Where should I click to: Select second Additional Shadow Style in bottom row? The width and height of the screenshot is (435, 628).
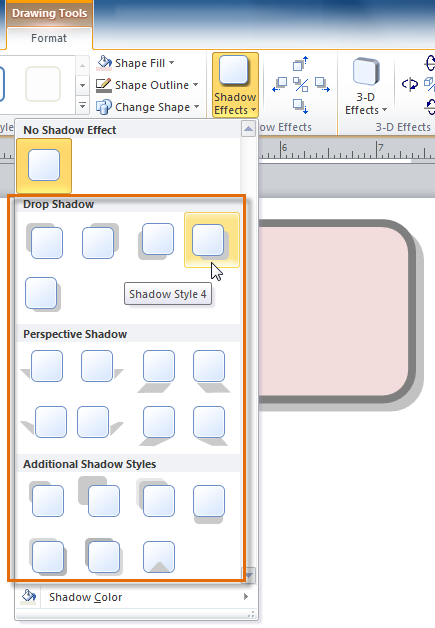coord(103,556)
